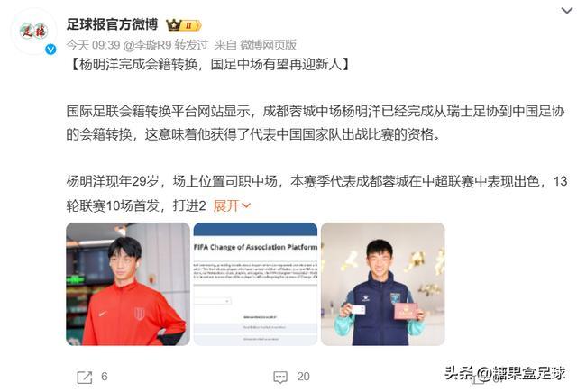Open the @李璇R9 mention
Viewport: 577px width, 392px height.
(x=147, y=45)
